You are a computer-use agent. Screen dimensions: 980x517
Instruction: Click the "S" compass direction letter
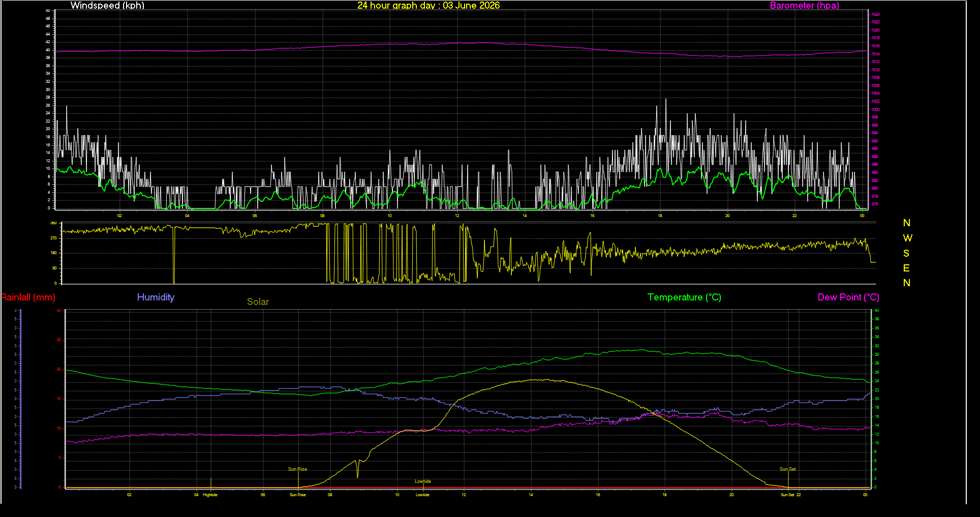click(906, 253)
